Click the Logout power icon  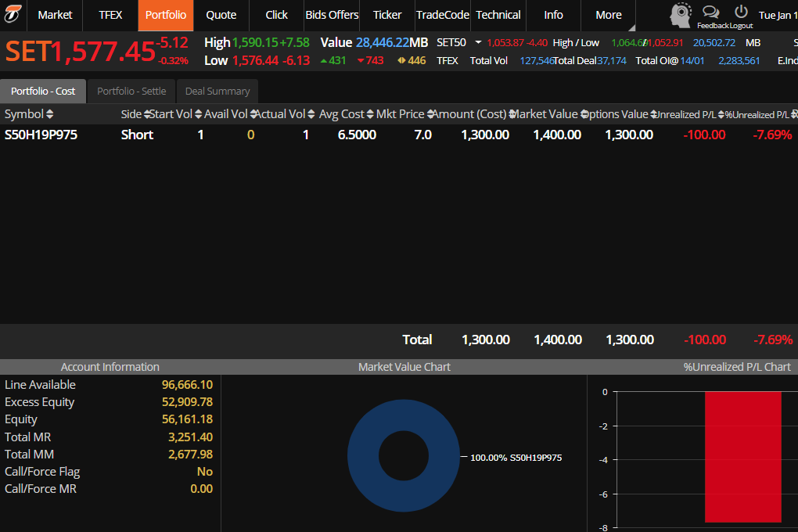[741, 12]
